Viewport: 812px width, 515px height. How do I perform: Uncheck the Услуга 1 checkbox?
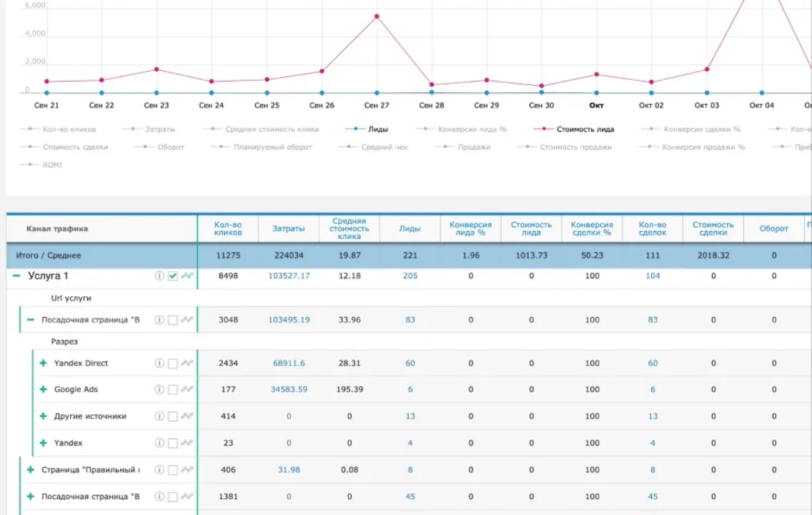tap(172, 276)
